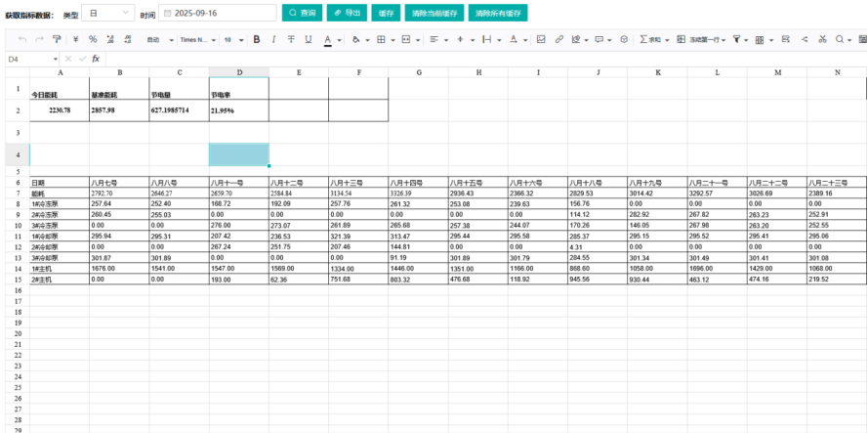Click the insert image icon

point(541,40)
